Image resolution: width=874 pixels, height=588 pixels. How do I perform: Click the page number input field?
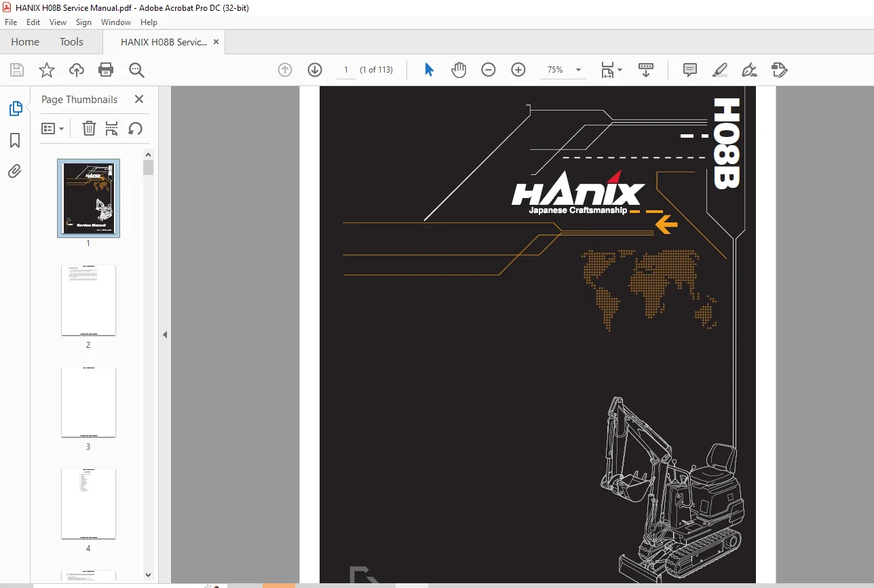tap(346, 70)
